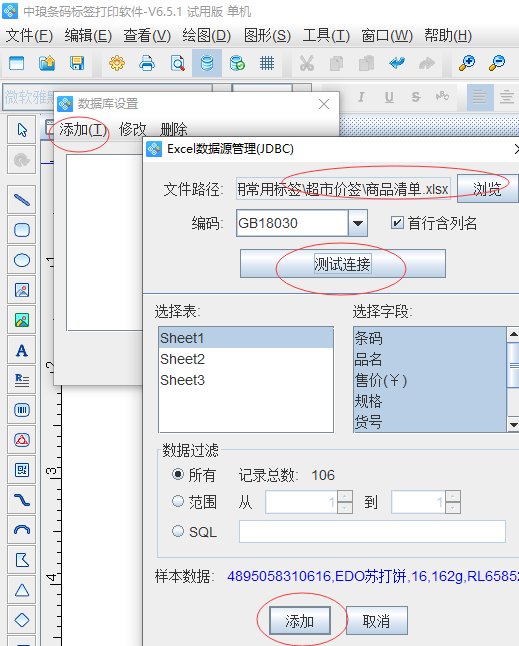Toggle italic formatting
The width and height of the screenshot is (519, 646).
pos(361,97)
